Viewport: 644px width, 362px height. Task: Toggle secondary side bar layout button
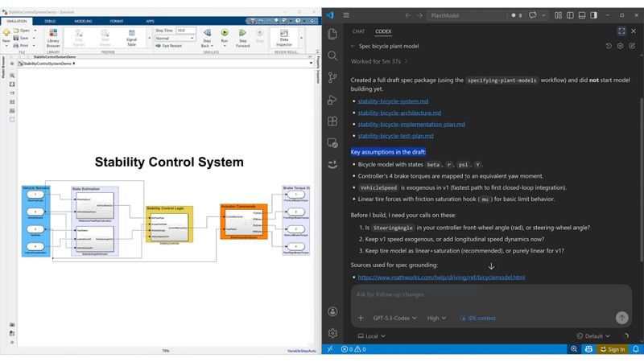click(593, 15)
